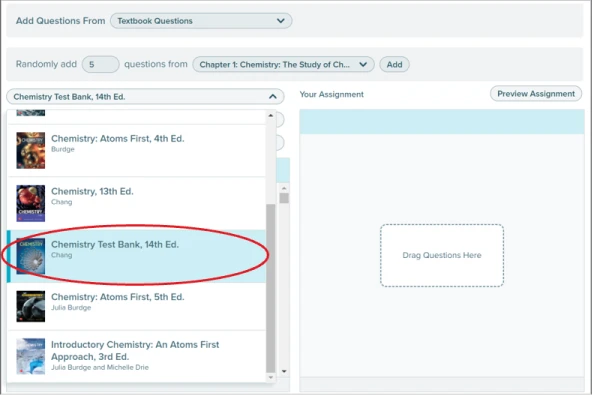Click the Preview Assignment button
The width and height of the screenshot is (593, 395).
[536, 93]
